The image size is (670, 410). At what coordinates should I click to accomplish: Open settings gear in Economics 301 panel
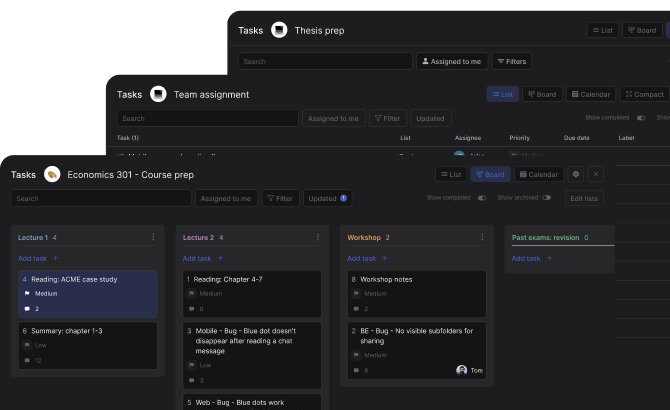576,174
